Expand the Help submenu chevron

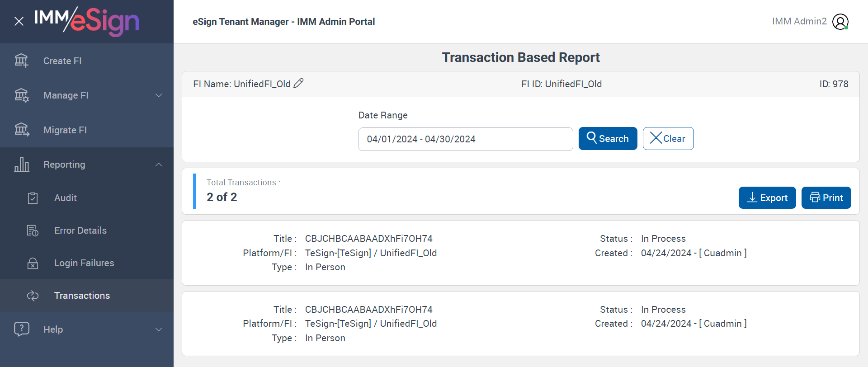point(159,329)
